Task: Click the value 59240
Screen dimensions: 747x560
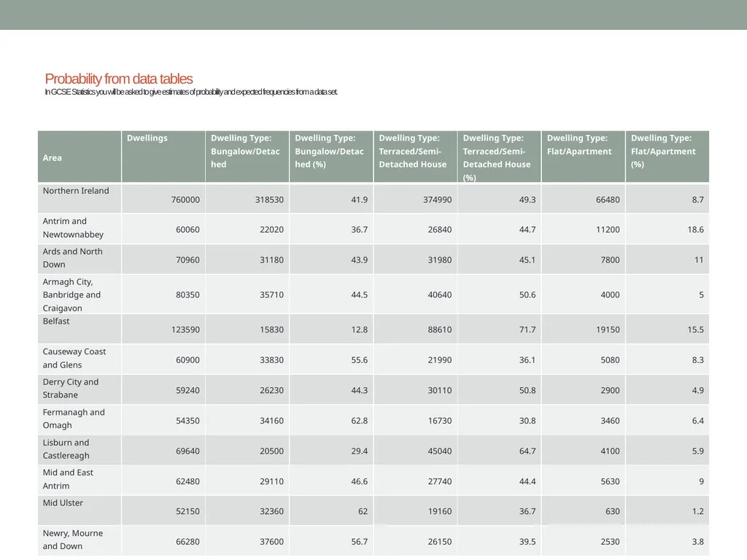Action: click(187, 391)
